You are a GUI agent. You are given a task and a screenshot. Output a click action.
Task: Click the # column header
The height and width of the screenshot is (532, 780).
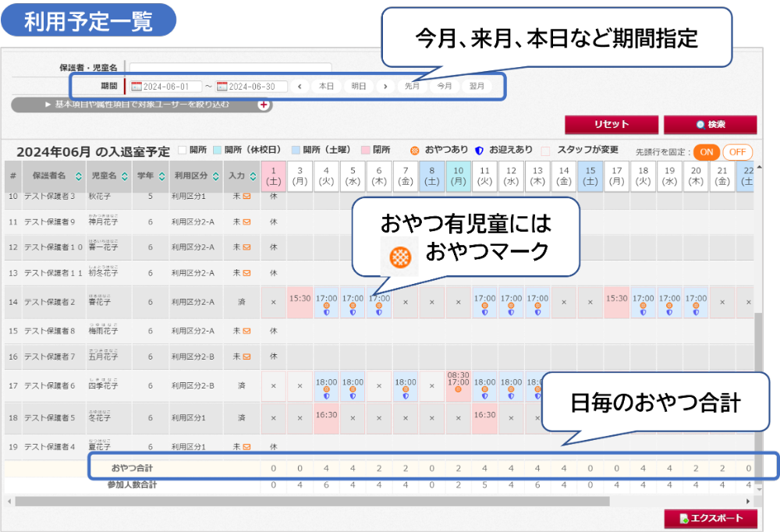click(13, 176)
